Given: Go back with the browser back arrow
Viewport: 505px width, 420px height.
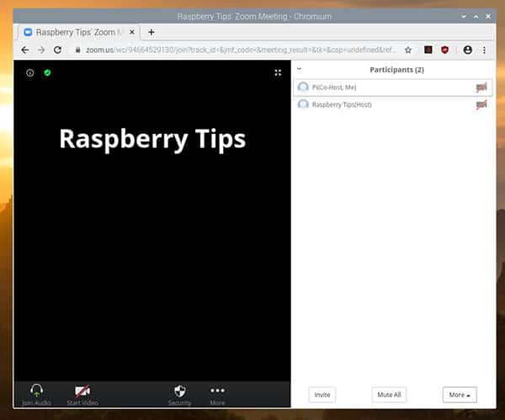Looking at the screenshot, I should (24, 50).
